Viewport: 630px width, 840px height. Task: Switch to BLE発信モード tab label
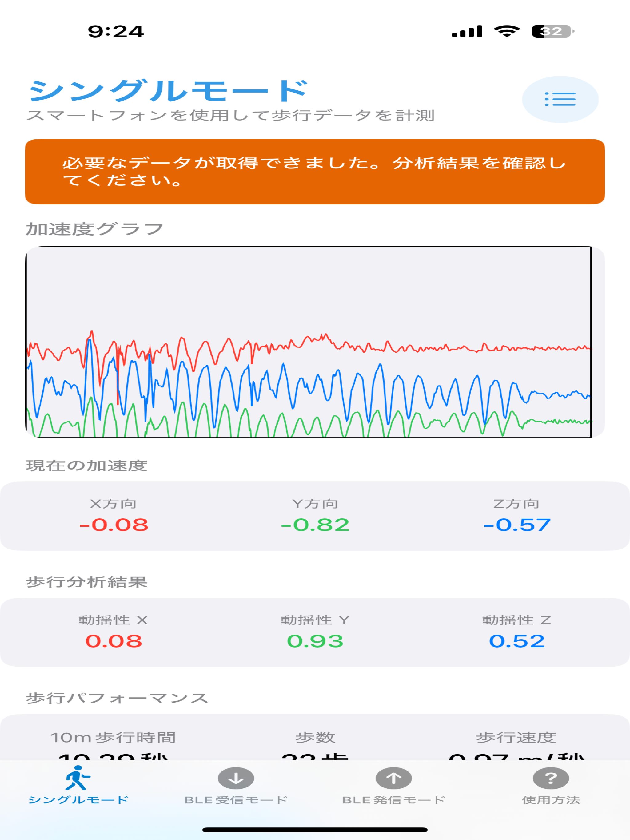click(394, 800)
